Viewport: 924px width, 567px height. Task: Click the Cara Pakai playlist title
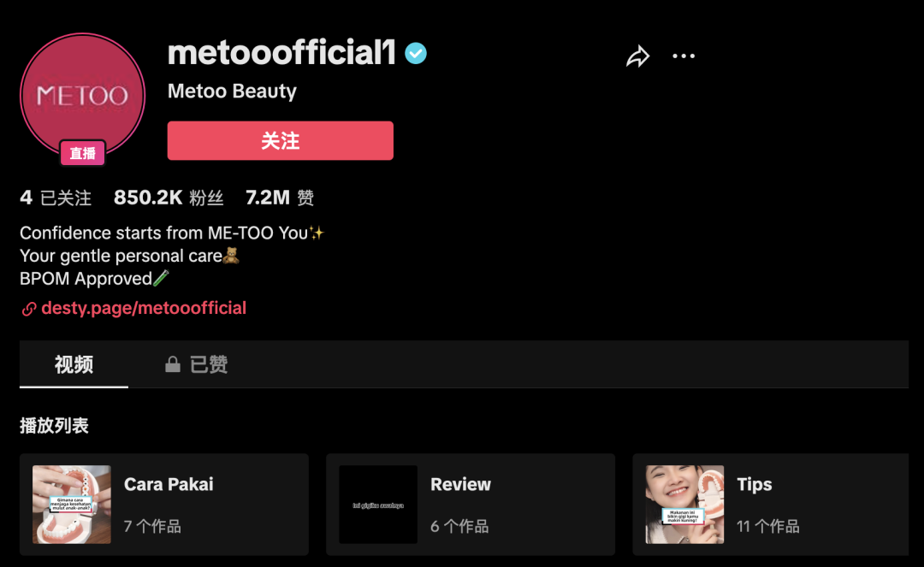(x=169, y=484)
